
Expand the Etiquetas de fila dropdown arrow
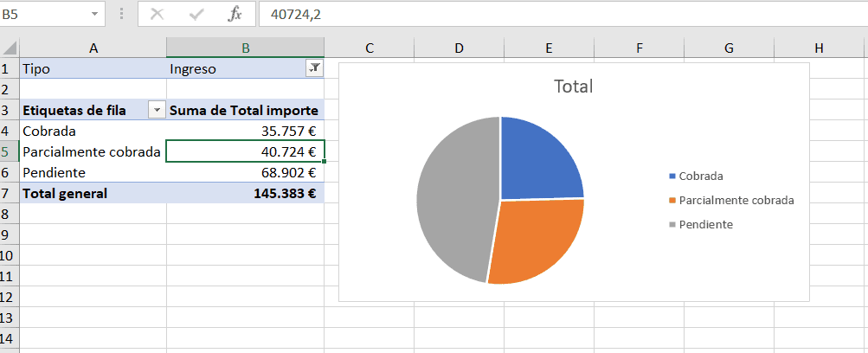[158, 110]
